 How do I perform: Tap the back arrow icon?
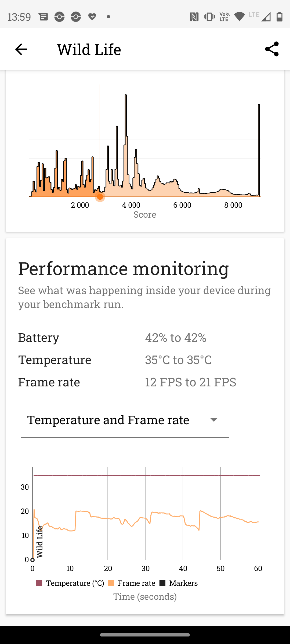click(x=21, y=49)
